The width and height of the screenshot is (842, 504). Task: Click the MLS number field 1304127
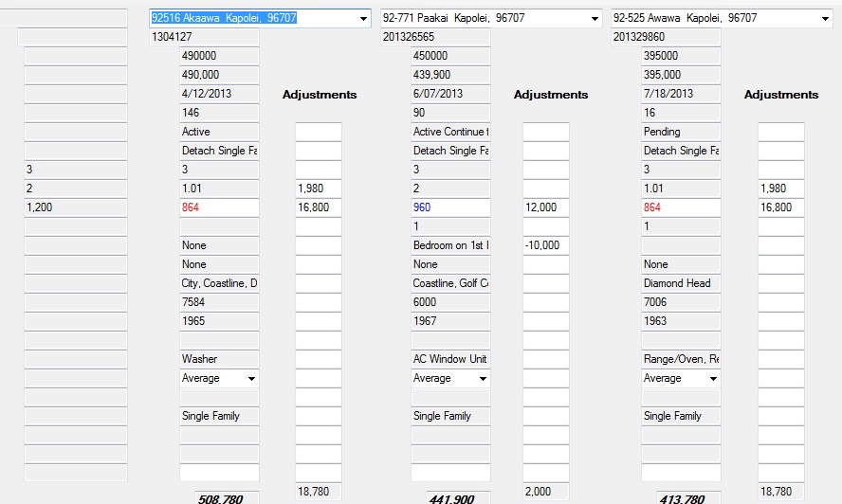[204, 37]
